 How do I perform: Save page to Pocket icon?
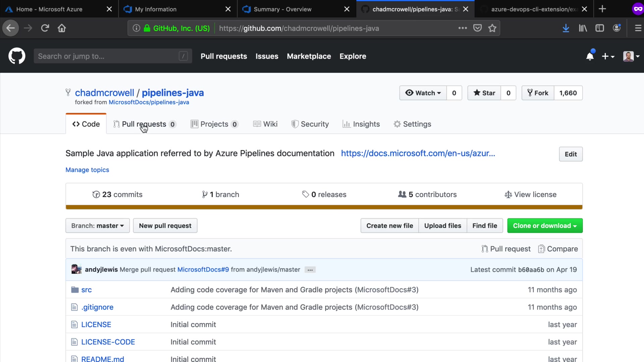coord(477,28)
